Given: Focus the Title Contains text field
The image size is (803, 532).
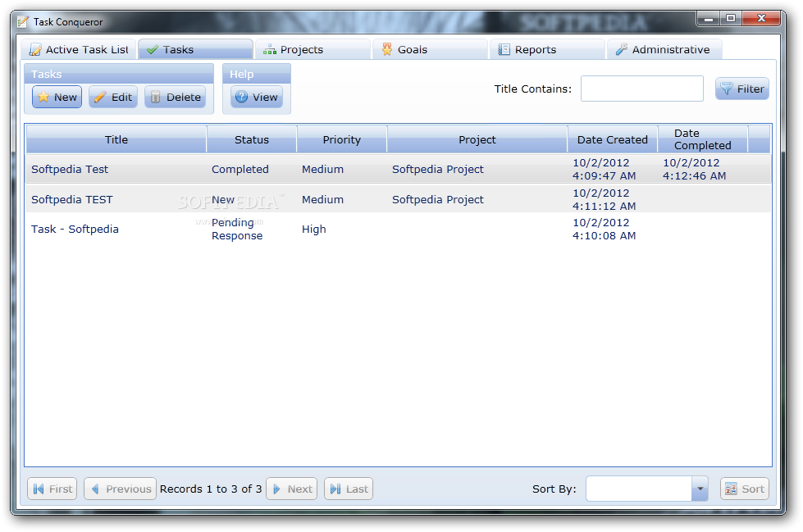Looking at the screenshot, I should click(641, 89).
